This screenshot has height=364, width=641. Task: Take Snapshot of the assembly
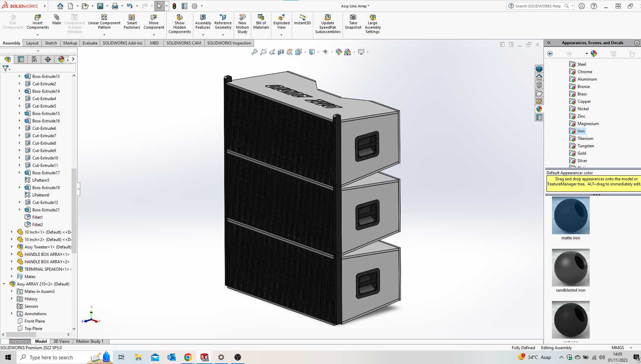click(x=353, y=22)
